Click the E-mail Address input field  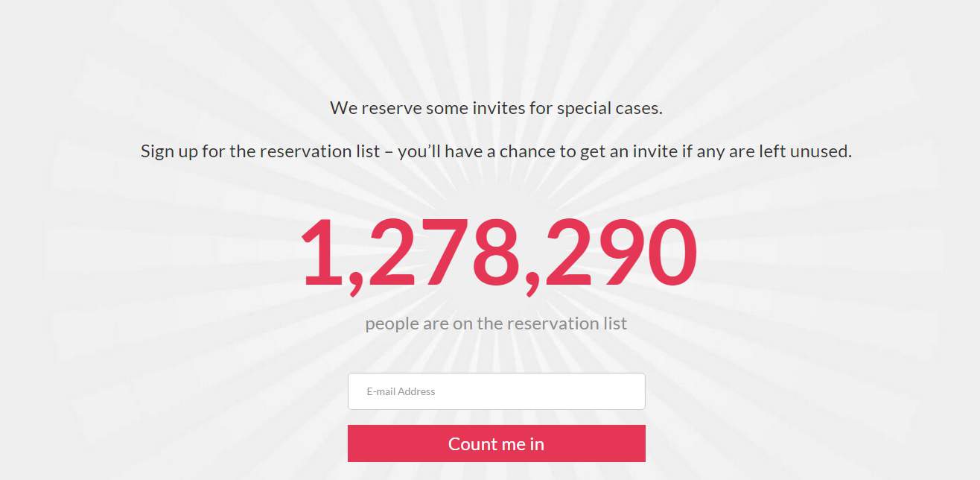point(496,391)
